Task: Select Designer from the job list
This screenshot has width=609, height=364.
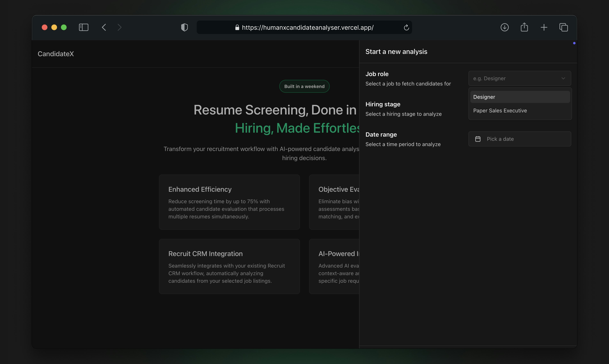Action: point(520,97)
